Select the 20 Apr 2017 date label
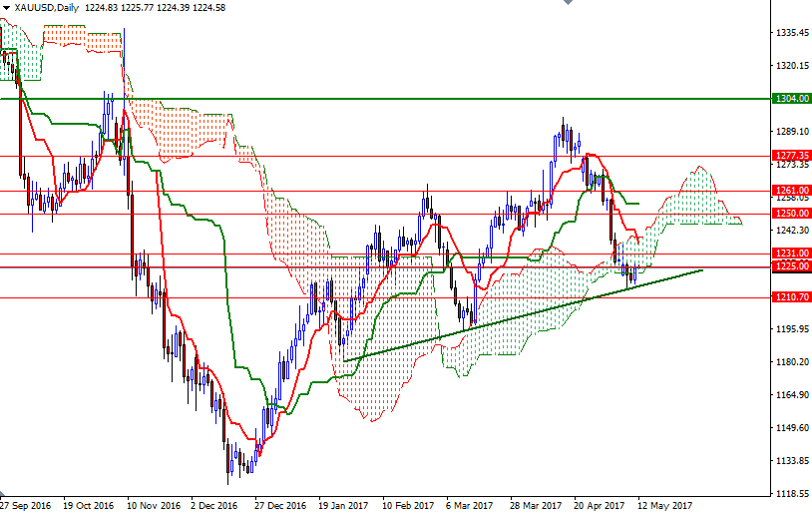This screenshot has height=513, width=812. coord(600,505)
